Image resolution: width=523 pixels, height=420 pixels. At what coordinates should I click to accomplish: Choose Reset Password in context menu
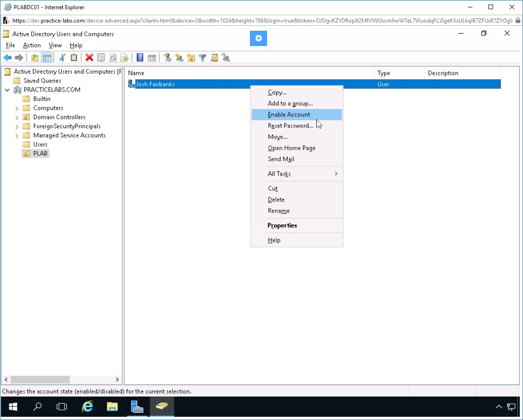[x=296, y=126]
